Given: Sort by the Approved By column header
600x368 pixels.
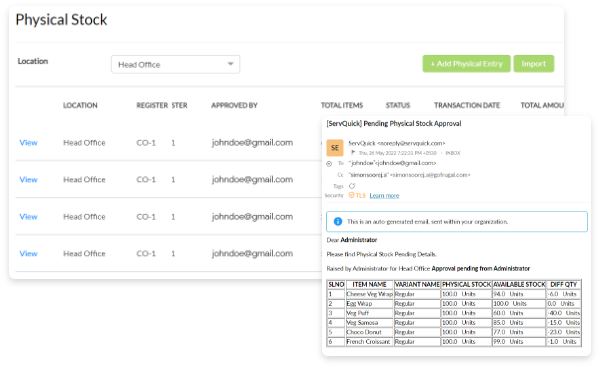Looking at the screenshot, I should pos(234,105).
